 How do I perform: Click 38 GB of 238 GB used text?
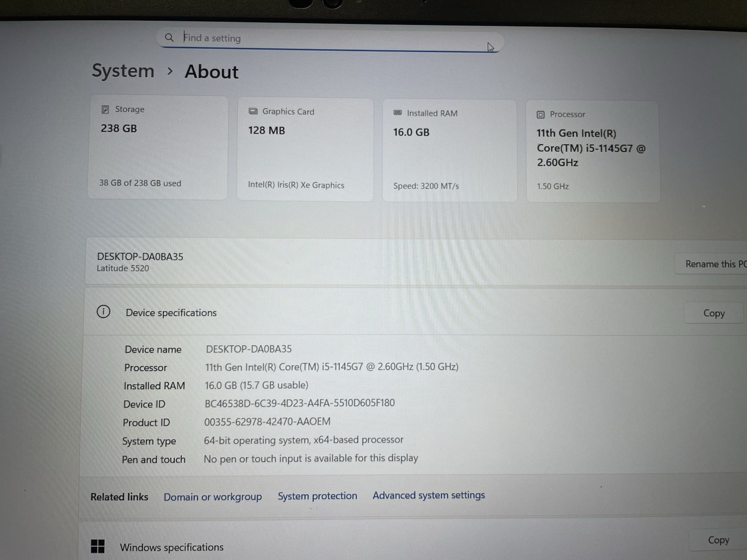pos(140,183)
